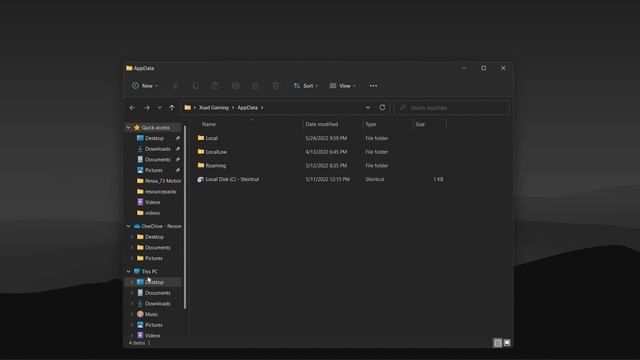Click the navigation pane vertical scrollbar
640x360 pixels.
pos(185,216)
